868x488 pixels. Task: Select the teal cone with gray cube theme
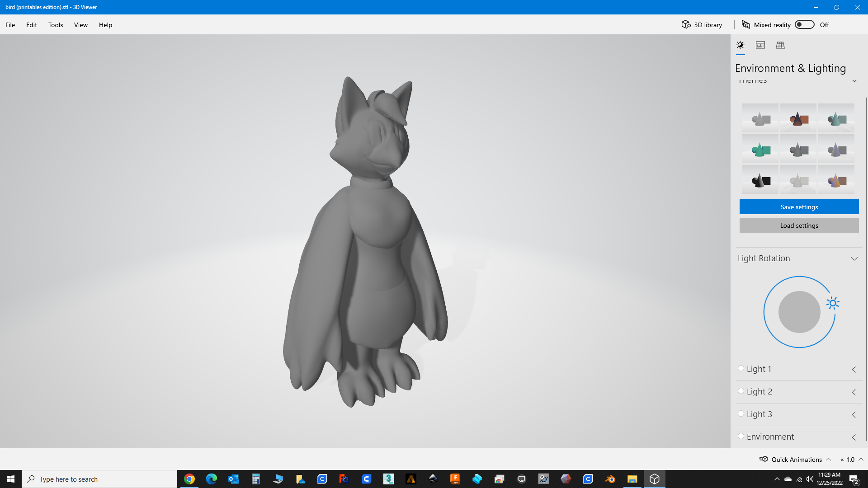click(836, 118)
